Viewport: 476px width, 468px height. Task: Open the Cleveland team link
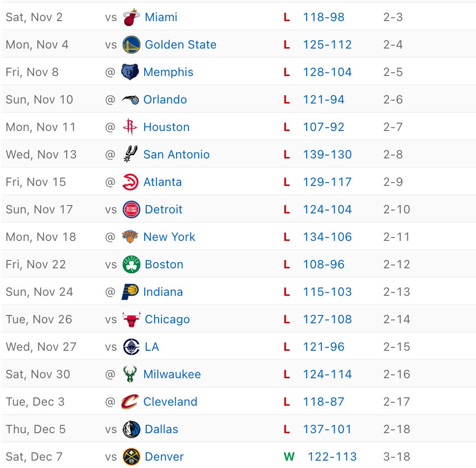[170, 402]
